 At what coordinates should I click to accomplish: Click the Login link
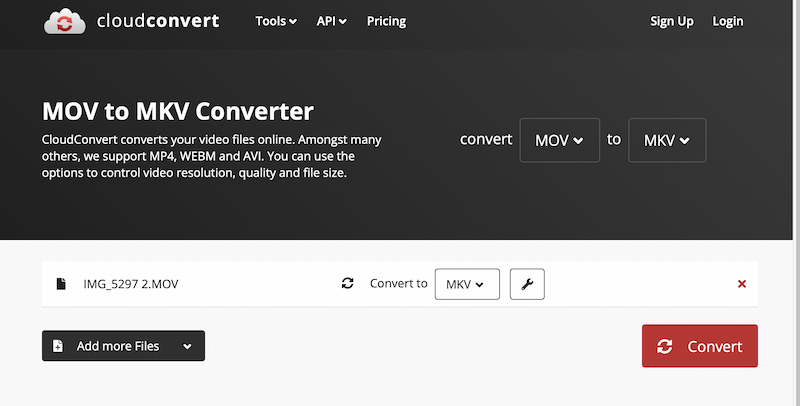pyautogui.click(x=728, y=21)
